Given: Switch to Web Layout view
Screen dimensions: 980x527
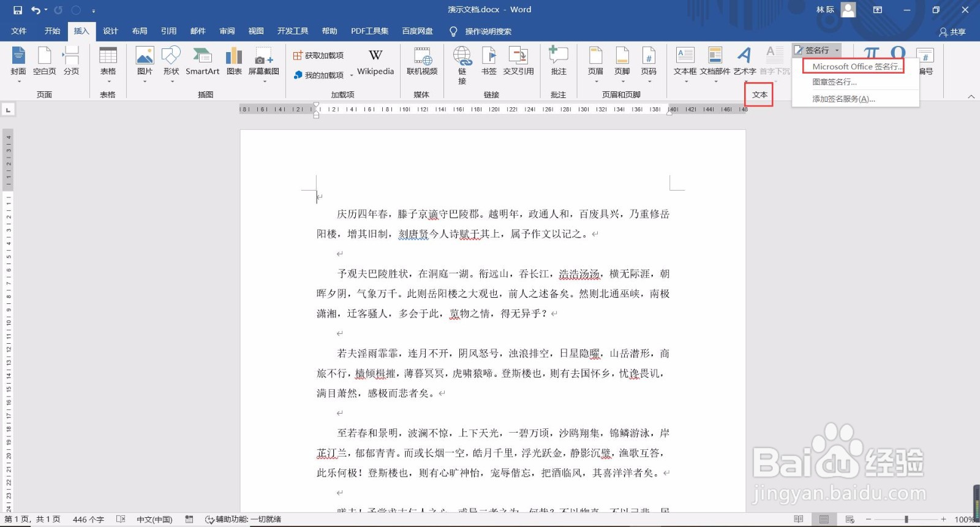Looking at the screenshot, I should (x=850, y=520).
